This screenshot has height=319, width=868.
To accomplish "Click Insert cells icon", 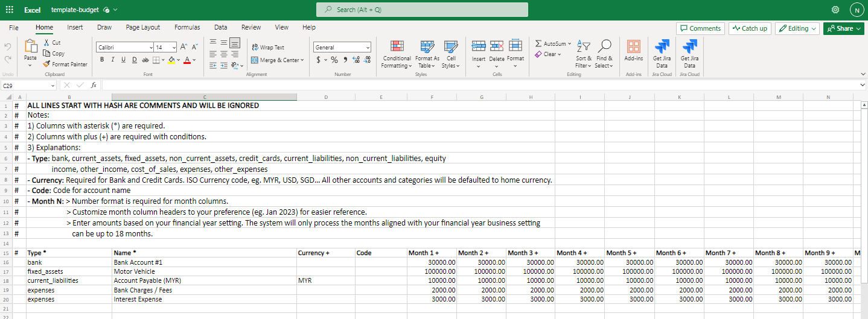I will point(479,46).
